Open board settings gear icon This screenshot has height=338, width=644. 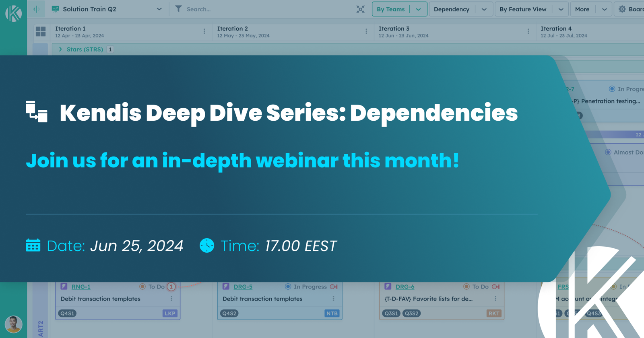click(622, 9)
